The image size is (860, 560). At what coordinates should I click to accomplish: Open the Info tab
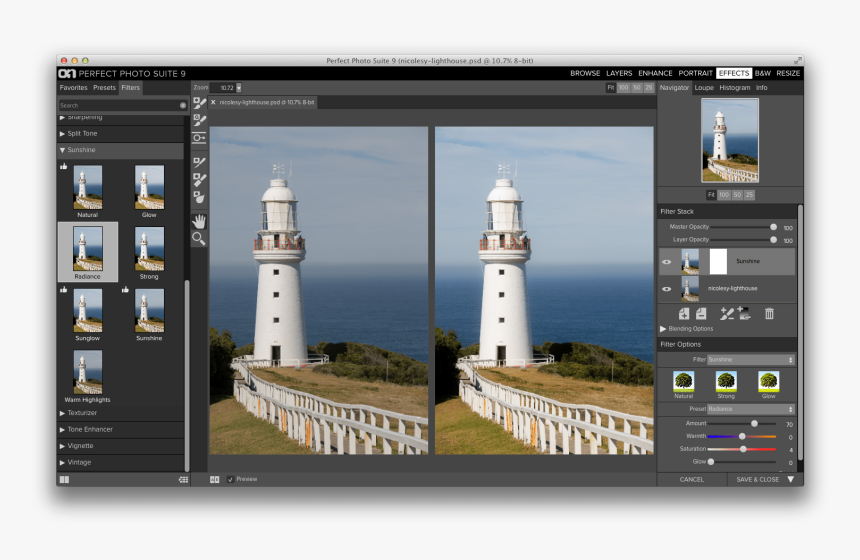[761, 88]
